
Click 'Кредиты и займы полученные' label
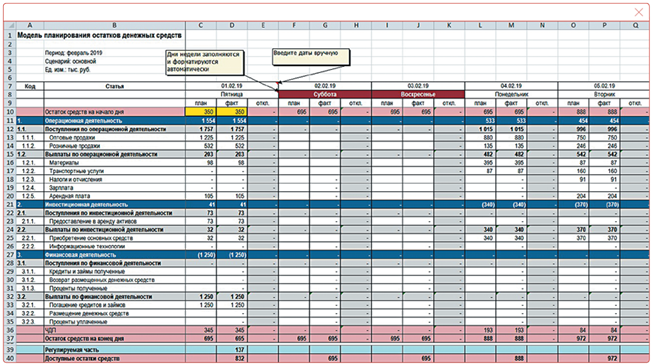[x=87, y=272]
